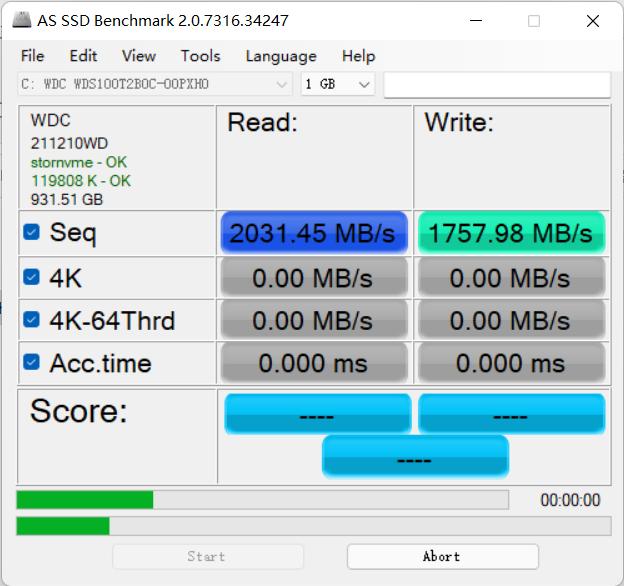Click the 4K-64Thrd read result field
The width and height of the screenshot is (624, 586).
pos(314,320)
